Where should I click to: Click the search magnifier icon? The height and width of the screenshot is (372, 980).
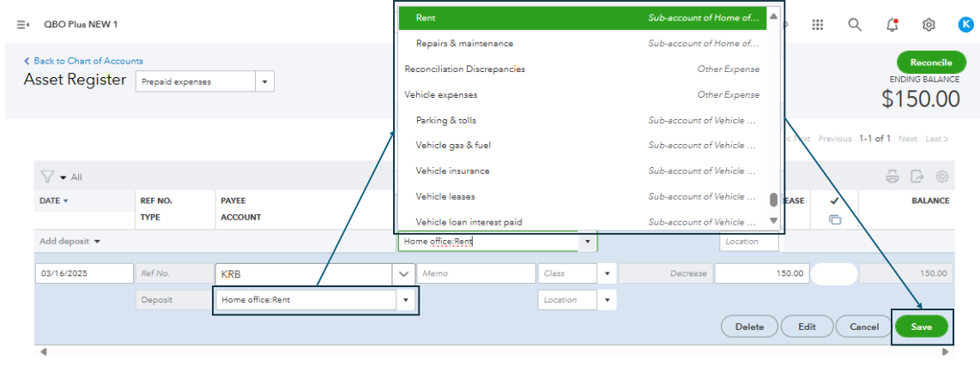[855, 25]
